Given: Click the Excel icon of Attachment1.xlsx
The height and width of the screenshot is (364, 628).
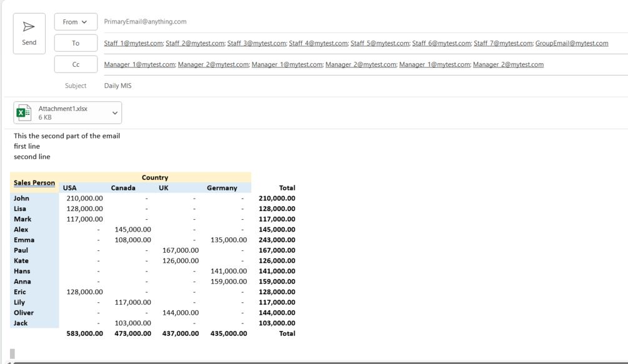Looking at the screenshot, I should coord(24,113).
